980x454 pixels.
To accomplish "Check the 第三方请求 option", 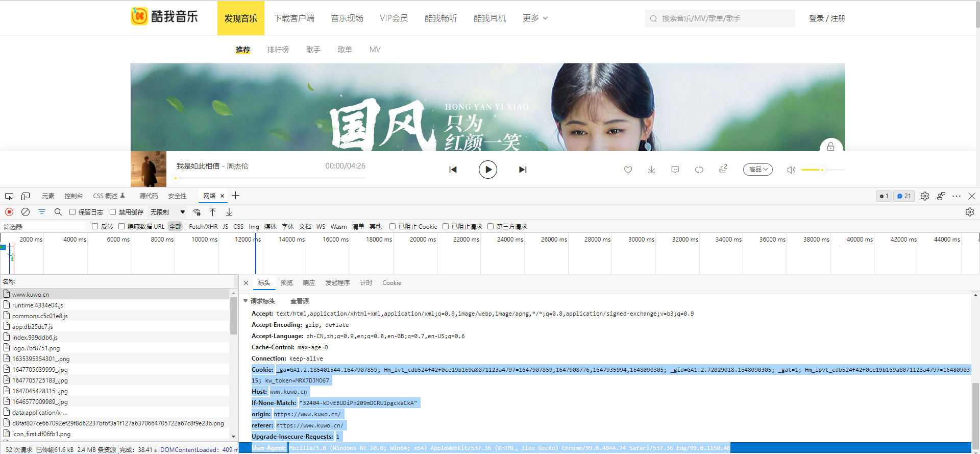I will click(491, 226).
